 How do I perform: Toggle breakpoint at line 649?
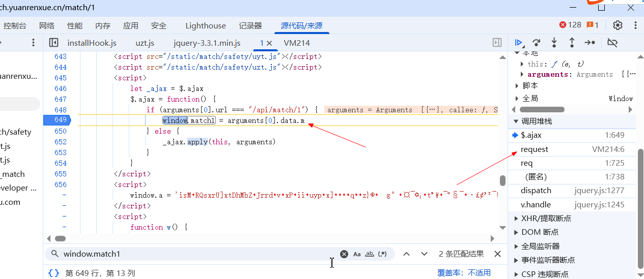pyautogui.click(x=60, y=120)
